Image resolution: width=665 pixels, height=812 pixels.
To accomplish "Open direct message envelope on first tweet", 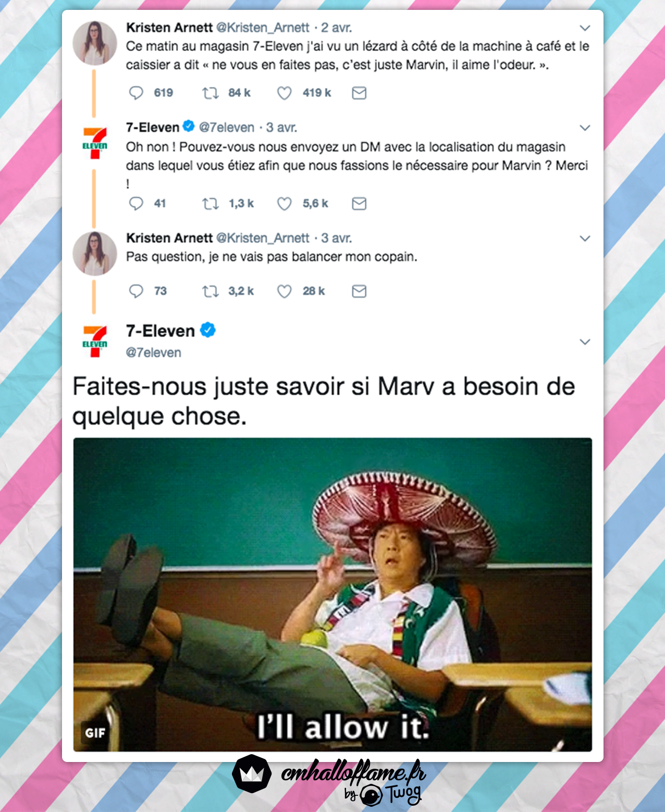I will (x=359, y=93).
